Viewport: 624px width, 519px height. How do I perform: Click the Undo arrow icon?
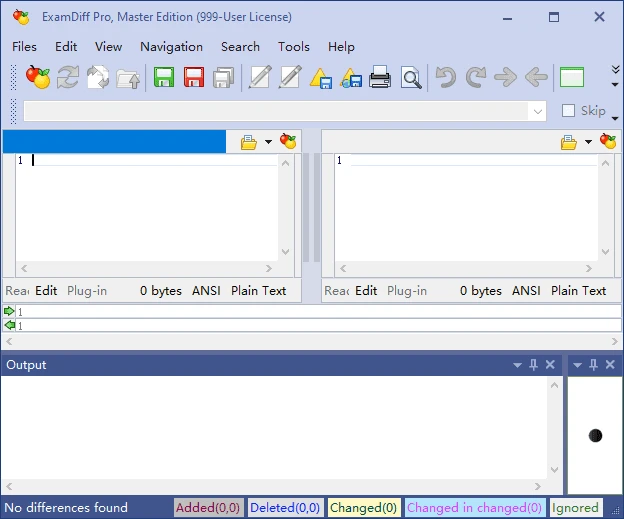[x=445, y=77]
